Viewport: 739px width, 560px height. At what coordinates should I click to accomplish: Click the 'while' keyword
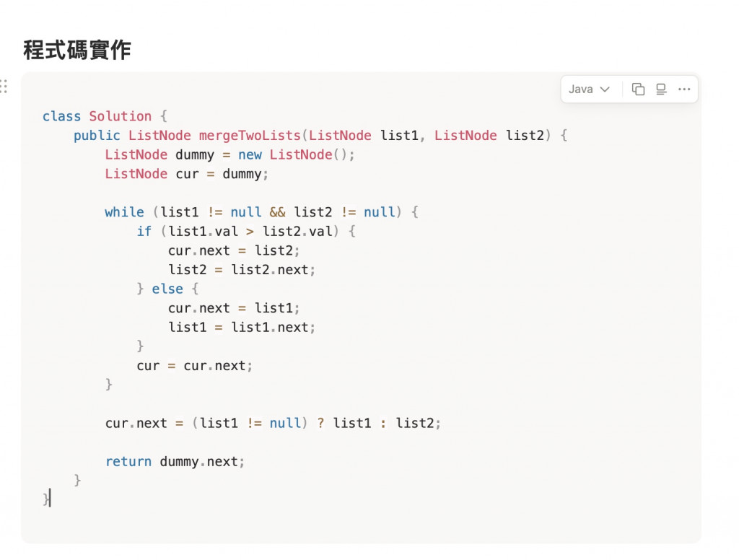(x=124, y=212)
